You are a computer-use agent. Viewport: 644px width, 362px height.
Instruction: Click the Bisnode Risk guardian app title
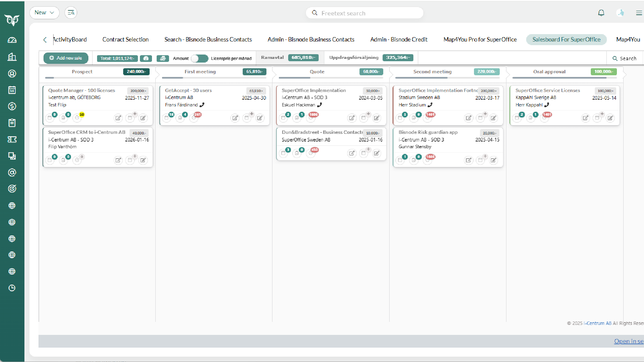pos(428,132)
